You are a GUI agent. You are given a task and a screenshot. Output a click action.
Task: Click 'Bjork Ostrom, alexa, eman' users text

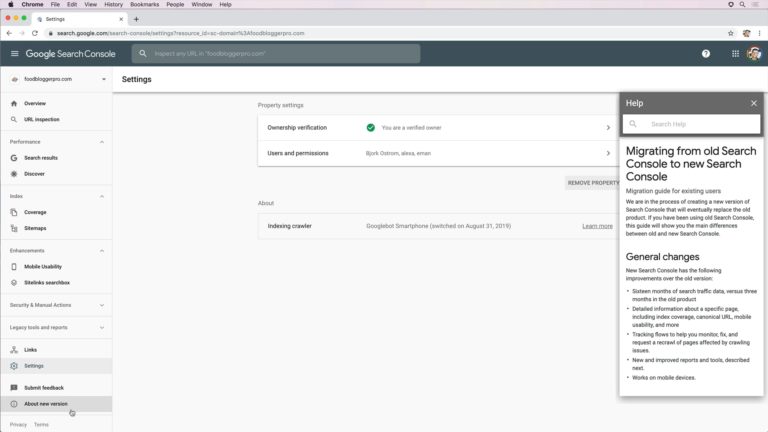398,153
